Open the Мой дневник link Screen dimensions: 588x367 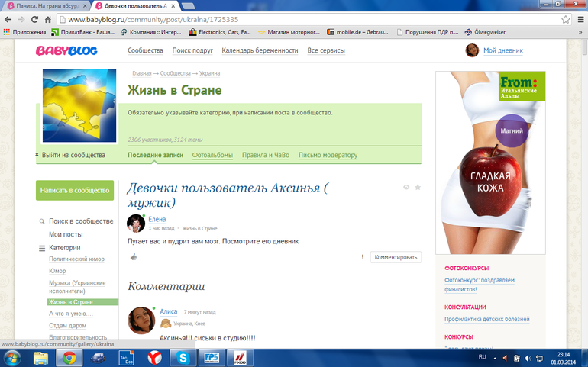coord(503,50)
